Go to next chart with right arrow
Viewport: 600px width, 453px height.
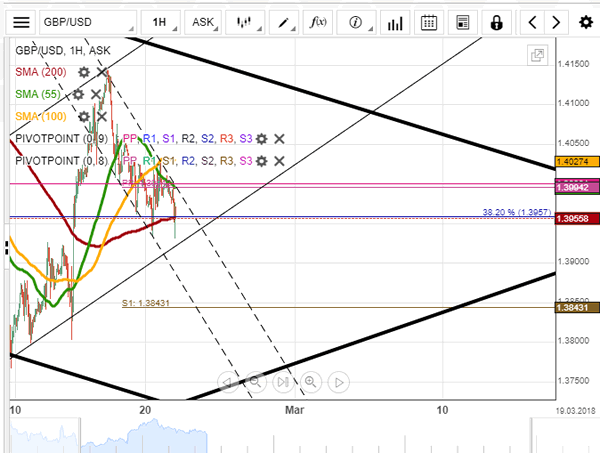(x=556, y=23)
